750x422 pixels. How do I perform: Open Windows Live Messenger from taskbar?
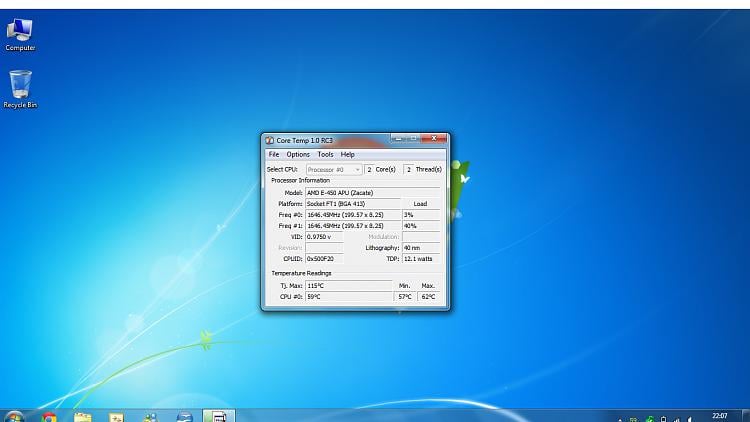point(150,417)
